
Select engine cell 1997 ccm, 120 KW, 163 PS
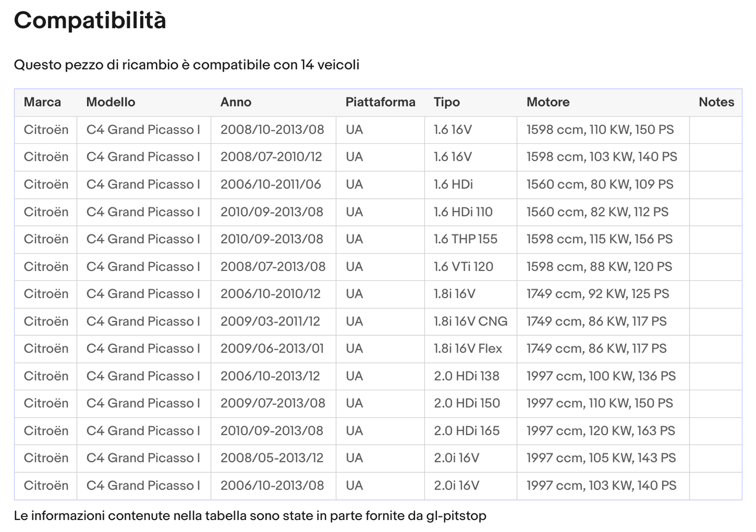pyautogui.click(x=601, y=431)
